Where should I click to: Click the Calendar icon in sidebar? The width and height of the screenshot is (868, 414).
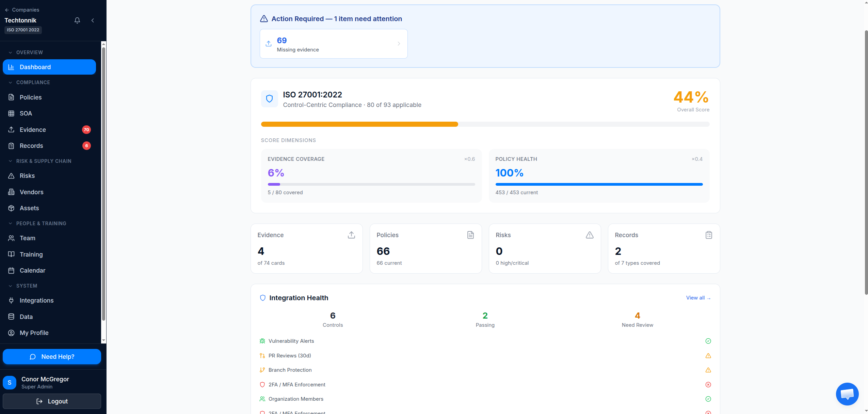click(x=11, y=271)
